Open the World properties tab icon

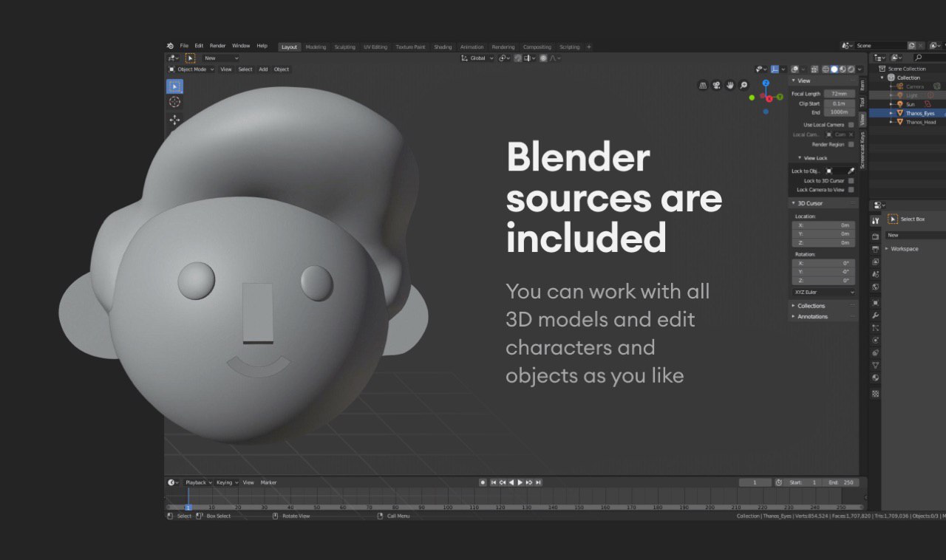[875, 287]
